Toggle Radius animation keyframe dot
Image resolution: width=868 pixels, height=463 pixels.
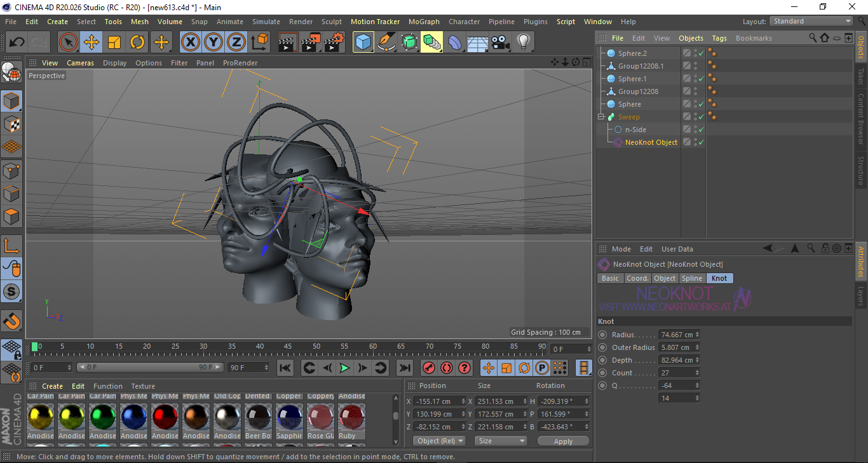pyautogui.click(x=602, y=335)
